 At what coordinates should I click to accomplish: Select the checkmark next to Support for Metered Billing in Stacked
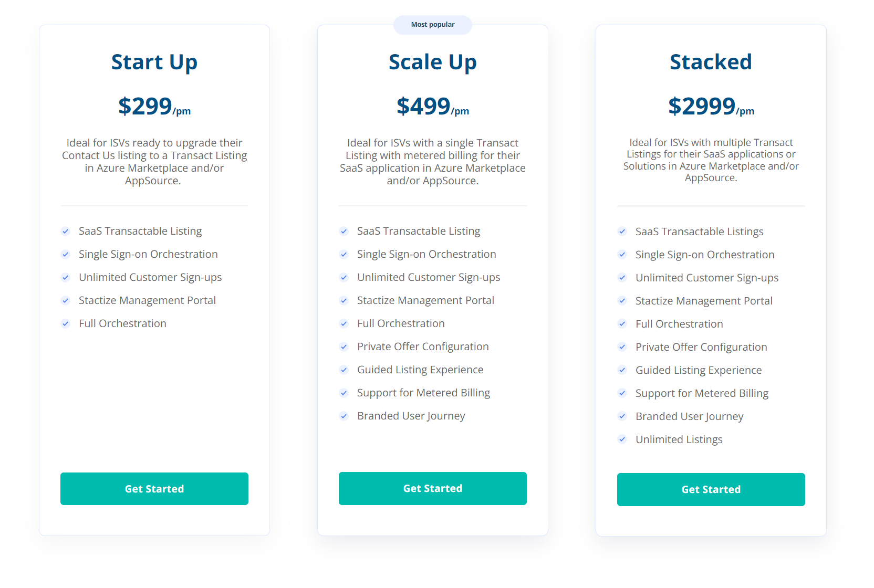622,393
